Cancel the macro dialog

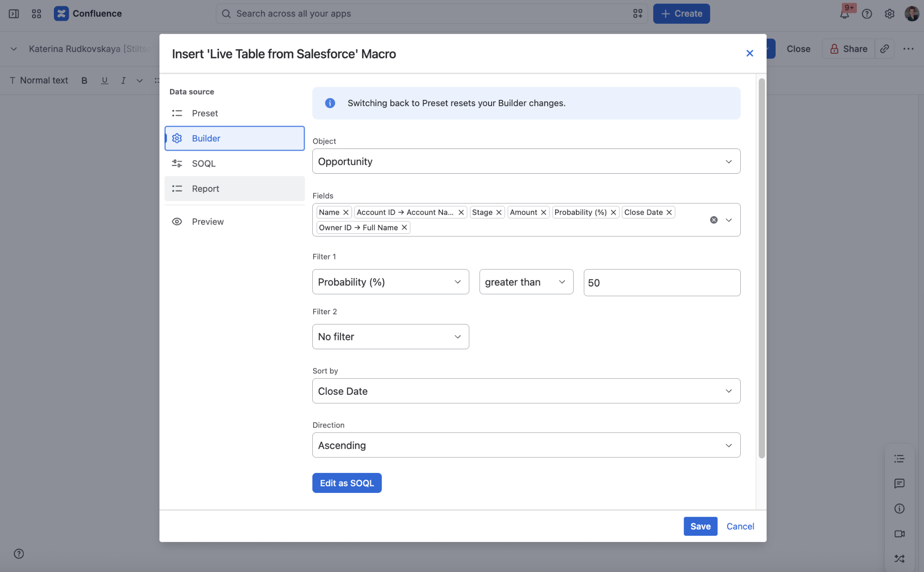point(740,526)
